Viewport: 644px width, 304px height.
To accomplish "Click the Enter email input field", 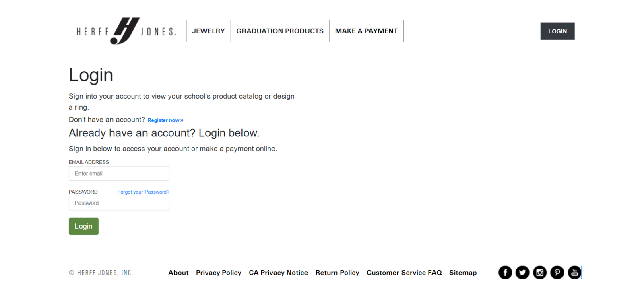I will (119, 173).
